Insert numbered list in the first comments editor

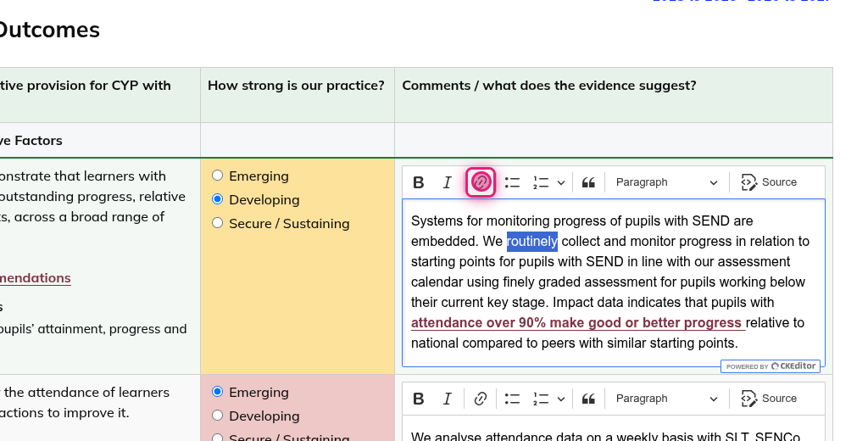(541, 182)
